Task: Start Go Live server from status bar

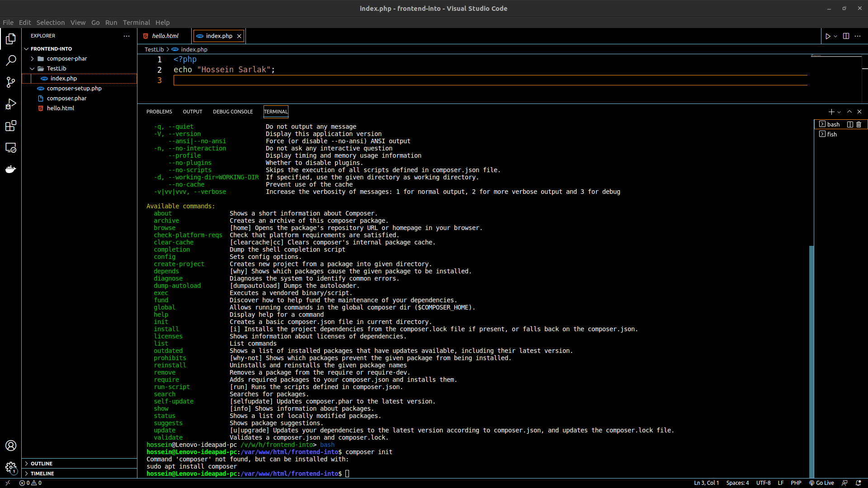Action: [821, 483]
